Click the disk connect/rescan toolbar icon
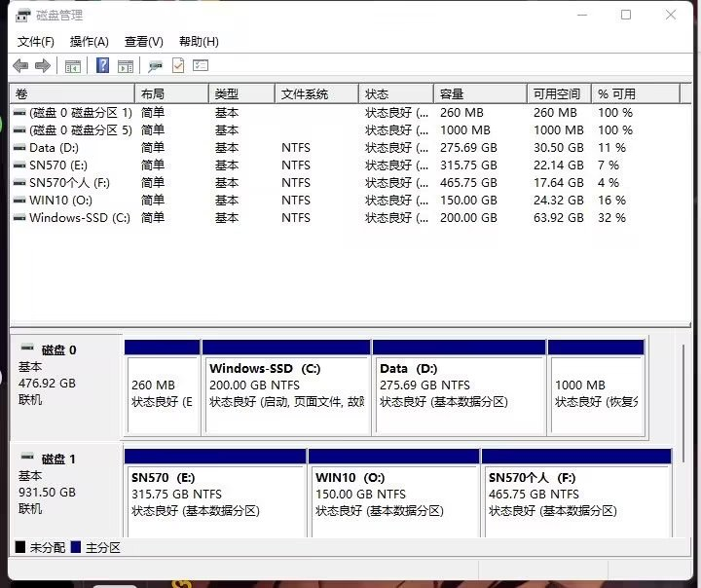The height and width of the screenshot is (588, 701). pos(155,66)
